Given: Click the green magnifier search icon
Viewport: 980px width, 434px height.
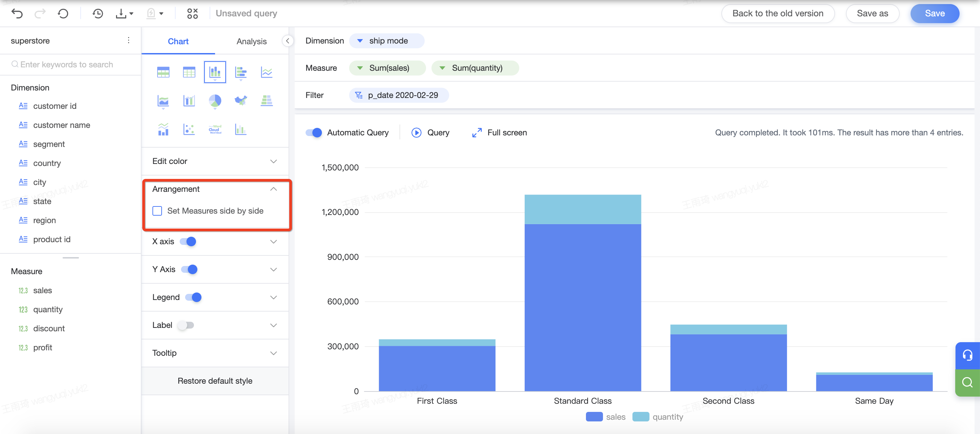Looking at the screenshot, I should point(967,382).
